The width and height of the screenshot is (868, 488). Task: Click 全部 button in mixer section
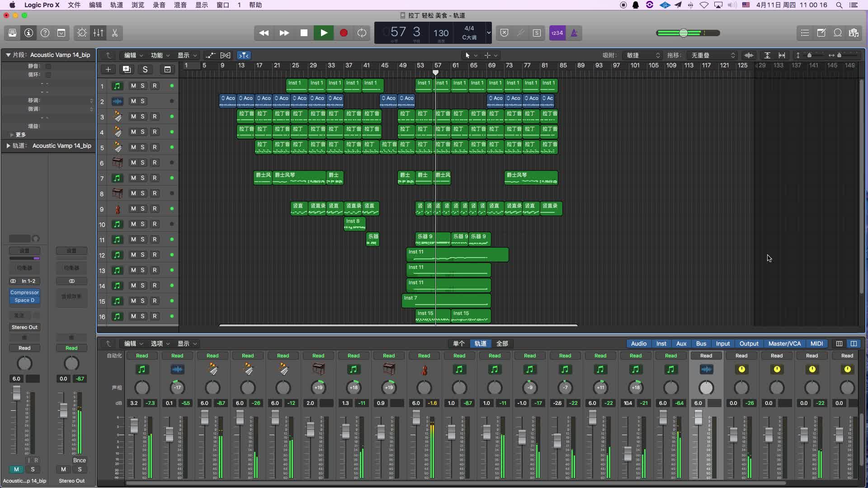point(501,343)
